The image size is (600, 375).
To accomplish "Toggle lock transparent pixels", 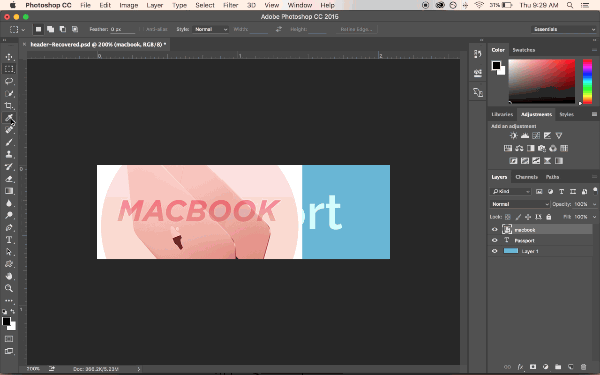I will [508, 217].
